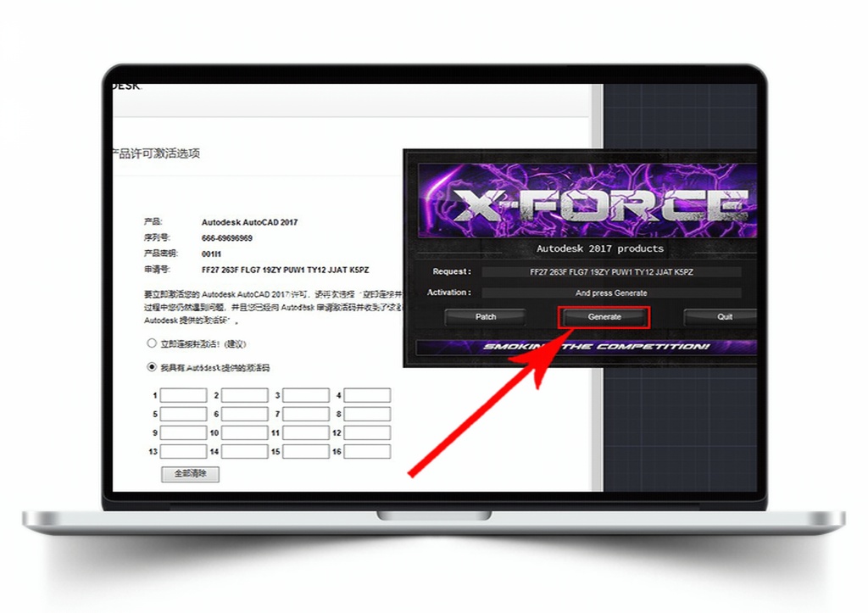Click activation code field 12
Viewport: 868px width, 613px height.
click(x=368, y=433)
